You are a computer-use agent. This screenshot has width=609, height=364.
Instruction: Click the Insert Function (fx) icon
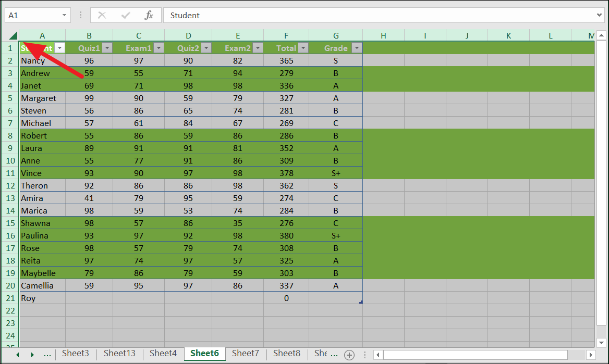coord(149,15)
